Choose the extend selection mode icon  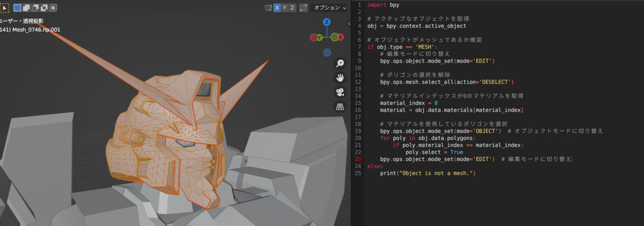[26, 8]
